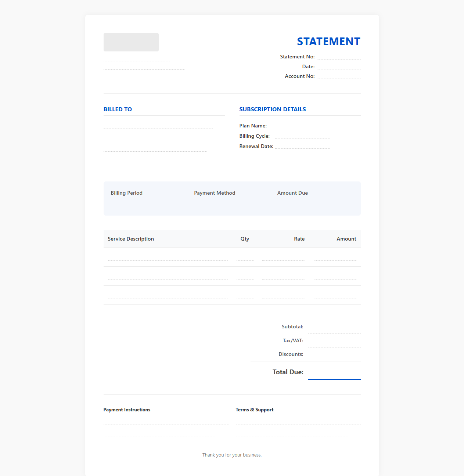The height and width of the screenshot is (476, 464).
Task: Click the Date field under Statement
Action: [339, 66]
